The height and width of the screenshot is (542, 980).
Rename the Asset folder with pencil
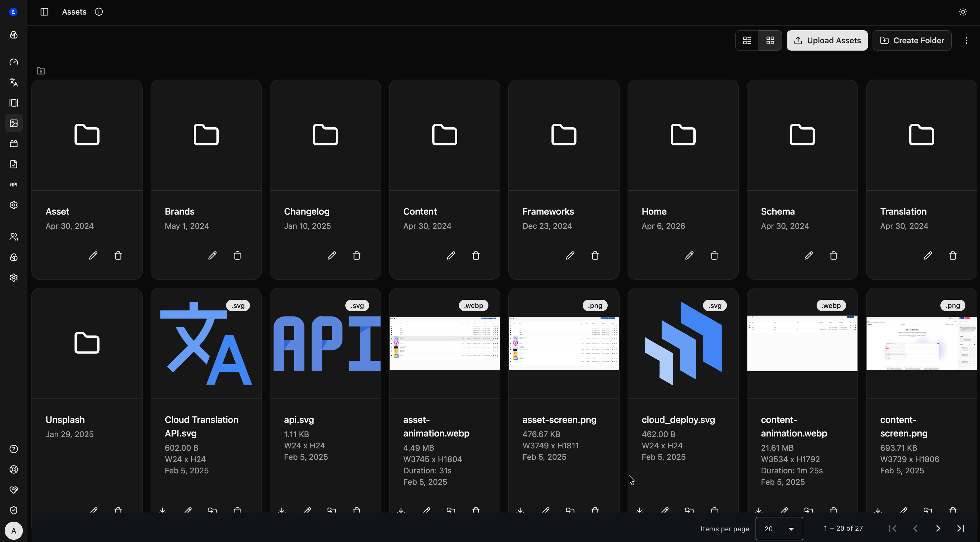pyautogui.click(x=93, y=255)
